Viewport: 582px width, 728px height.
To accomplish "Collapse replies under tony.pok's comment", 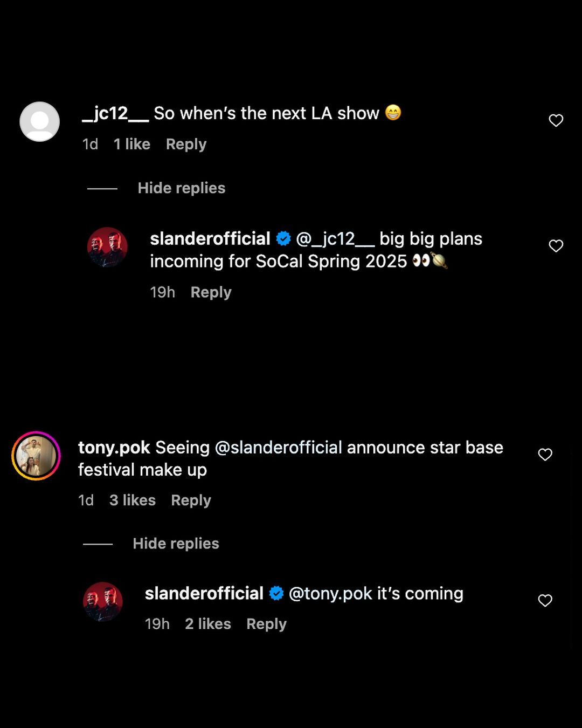I will tap(176, 544).
